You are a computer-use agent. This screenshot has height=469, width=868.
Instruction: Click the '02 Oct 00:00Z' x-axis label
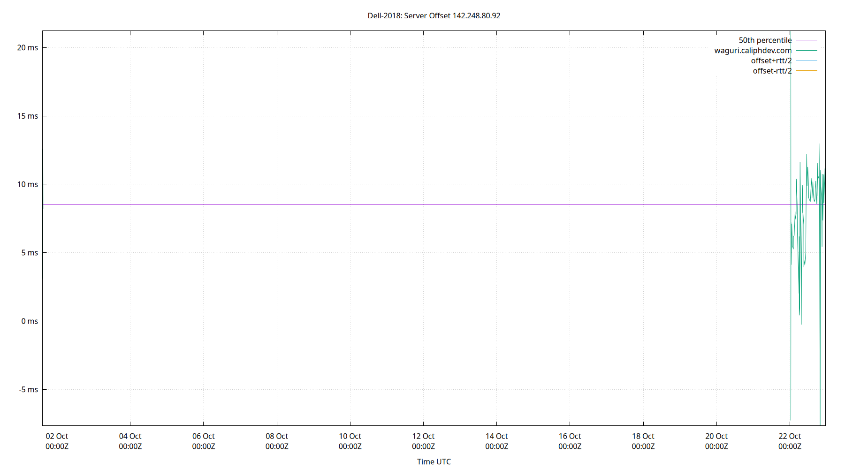click(x=57, y=441)
